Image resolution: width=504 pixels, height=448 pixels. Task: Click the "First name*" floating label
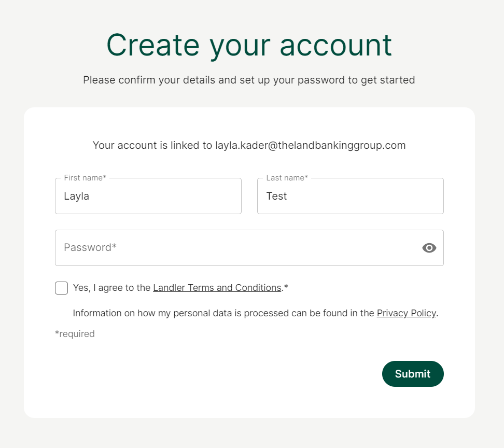85,178
